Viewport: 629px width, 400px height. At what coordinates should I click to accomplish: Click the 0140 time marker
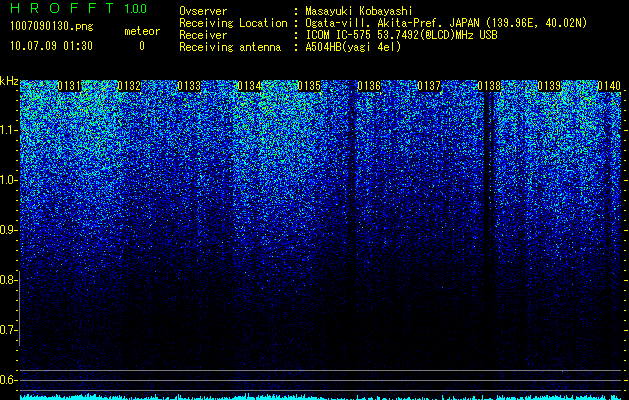pyautogui.click(x=609, y=86)
